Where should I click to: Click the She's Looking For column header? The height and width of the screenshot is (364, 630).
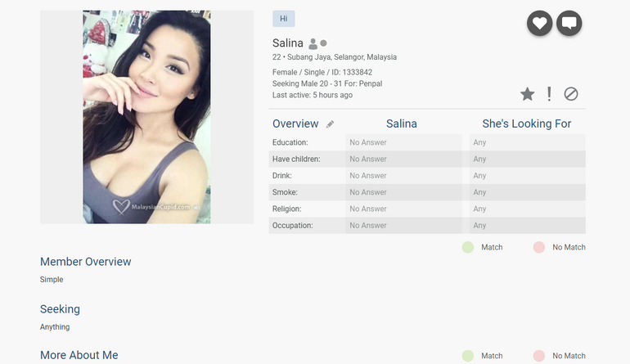point(526,124)
